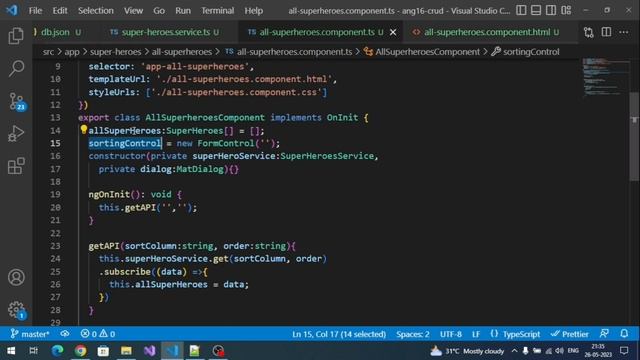Close the all-superheroes.component.ts tab
This screenshot has height=360, width=640.
click(393, 32)
